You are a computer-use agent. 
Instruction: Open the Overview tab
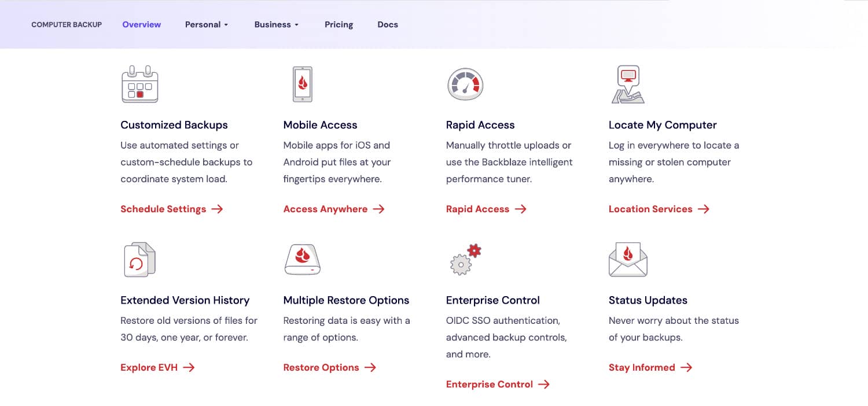click(x=142, y=24)
